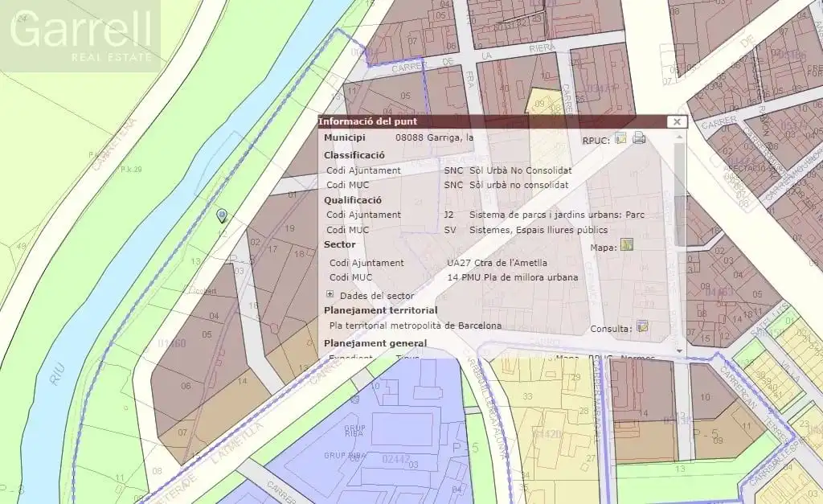Click the Qualificació heading

(353, 200)
